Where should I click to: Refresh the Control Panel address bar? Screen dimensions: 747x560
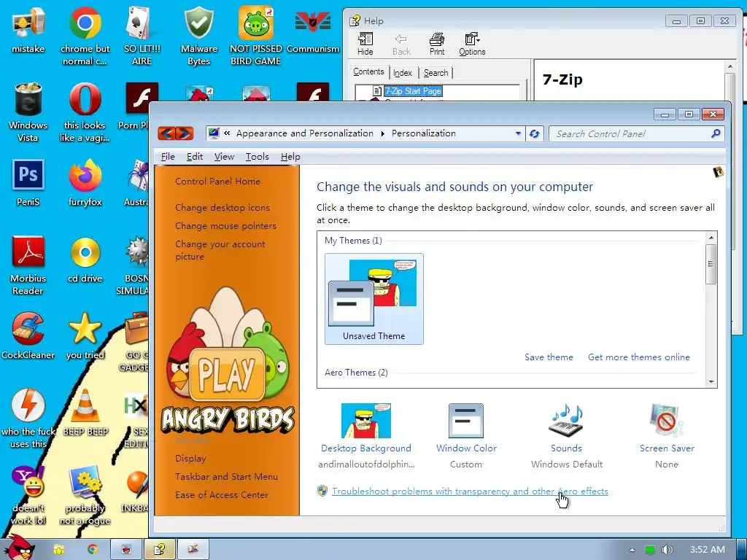tap(535, 134)
